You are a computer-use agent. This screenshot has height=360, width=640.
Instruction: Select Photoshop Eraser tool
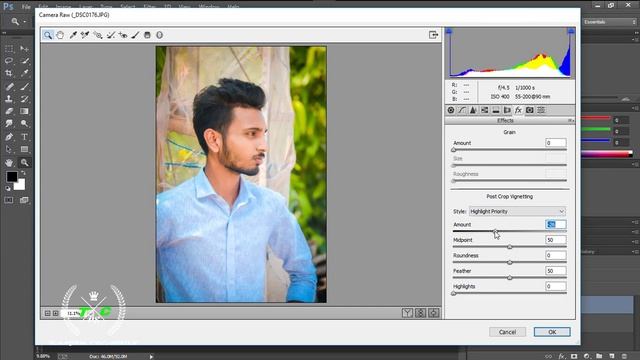pyautogui.click(x=9, y=111)
